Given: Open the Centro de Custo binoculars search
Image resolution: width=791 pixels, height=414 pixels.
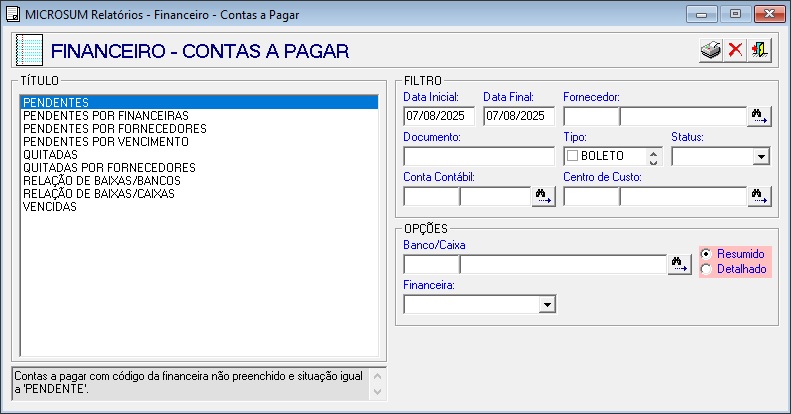Looking at the screenshot, I should [x=759, y=196].
